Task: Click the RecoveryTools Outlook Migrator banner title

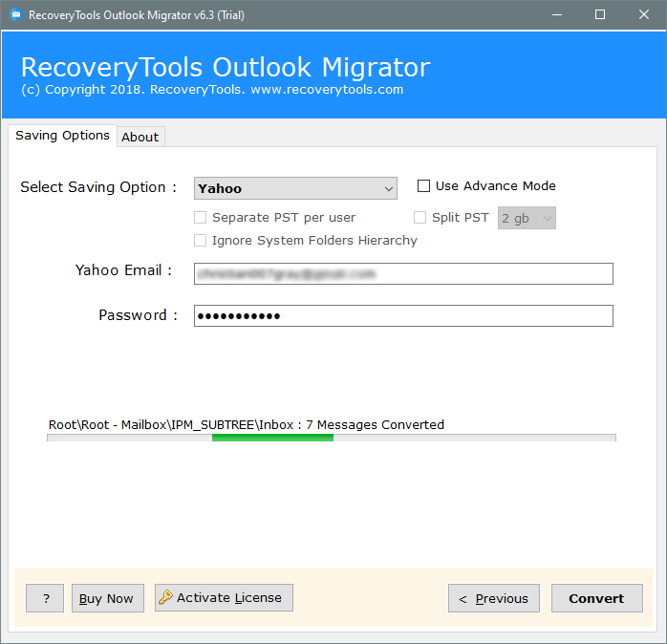Action: 226,67
